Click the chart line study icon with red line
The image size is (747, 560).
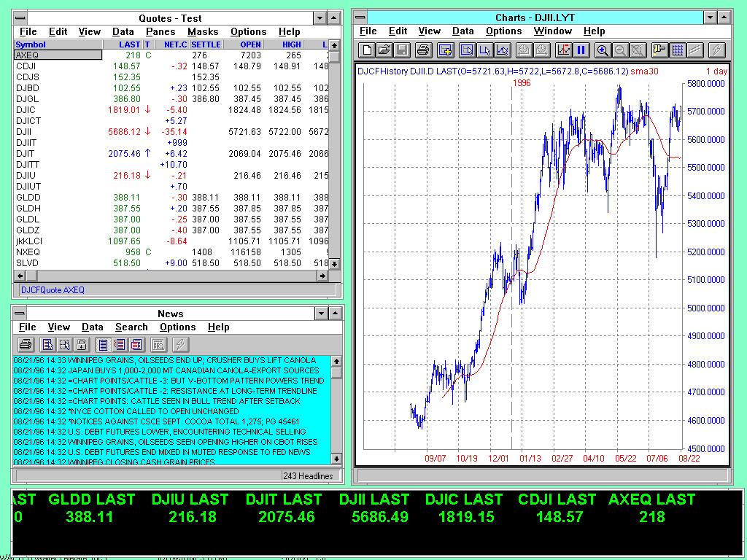(x=563, y=50)
